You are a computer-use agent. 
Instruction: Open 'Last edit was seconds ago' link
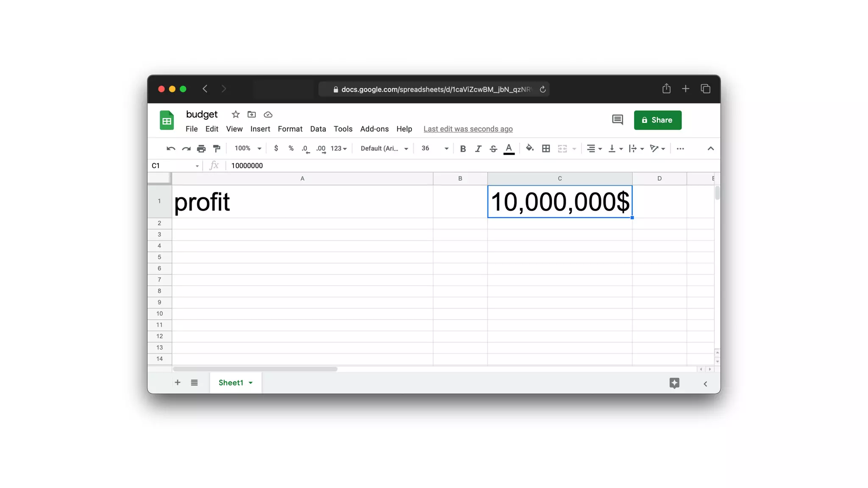coord(468,129)
